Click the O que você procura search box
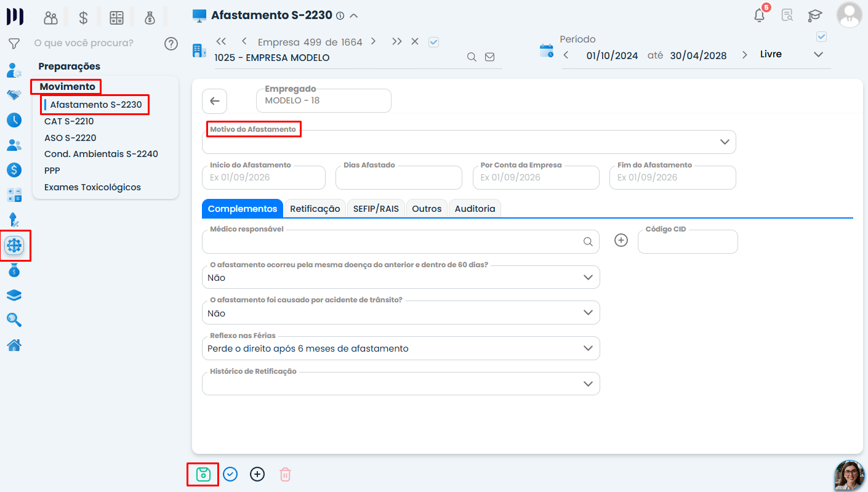 pos(84,43)
